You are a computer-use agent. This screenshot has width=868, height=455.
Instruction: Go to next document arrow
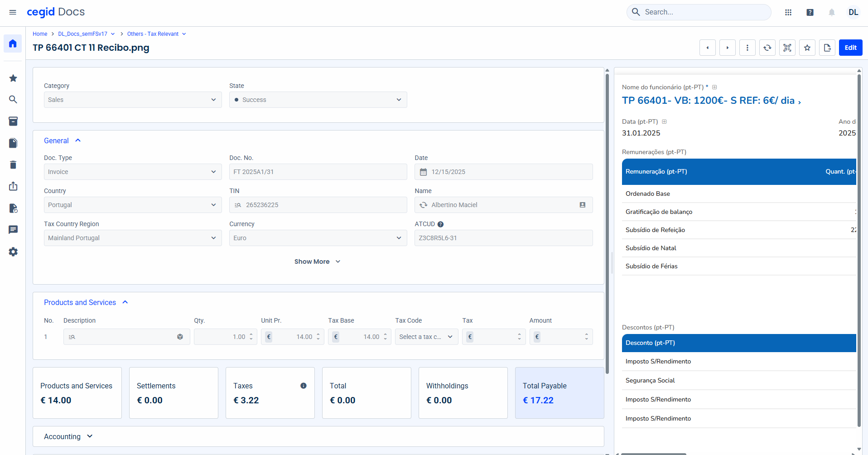pos(727,48)
